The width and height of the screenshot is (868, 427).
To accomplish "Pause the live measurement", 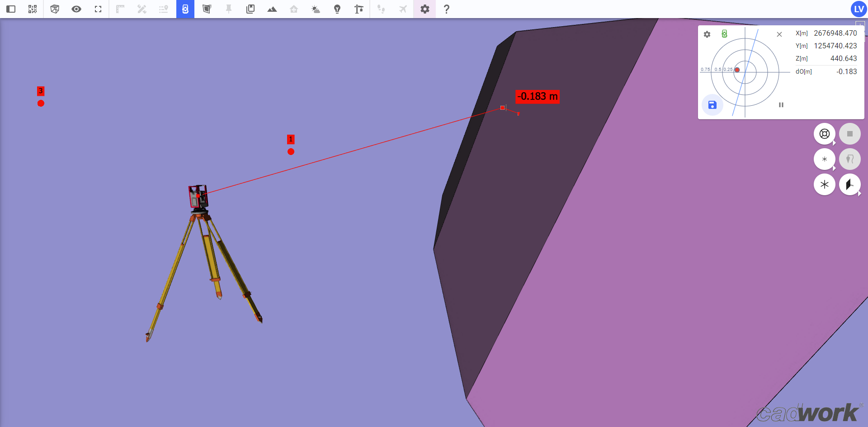I will [x=781, y=105].
